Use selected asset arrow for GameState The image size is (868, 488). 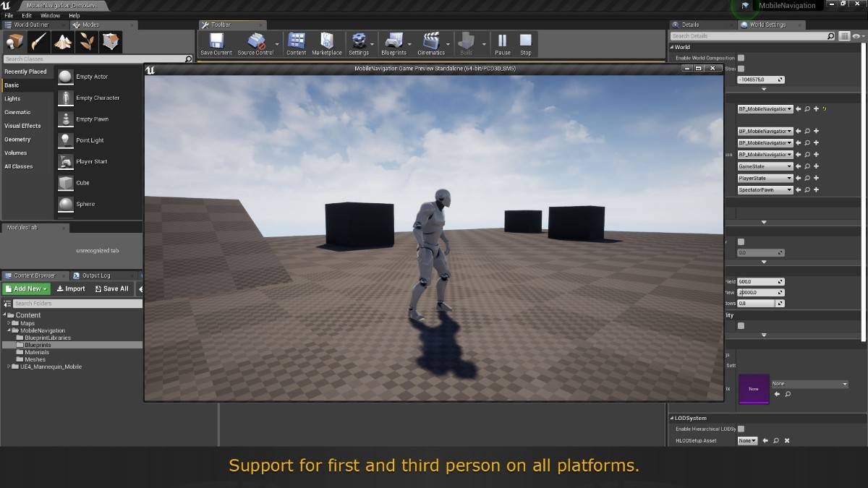tap(799, 166)
